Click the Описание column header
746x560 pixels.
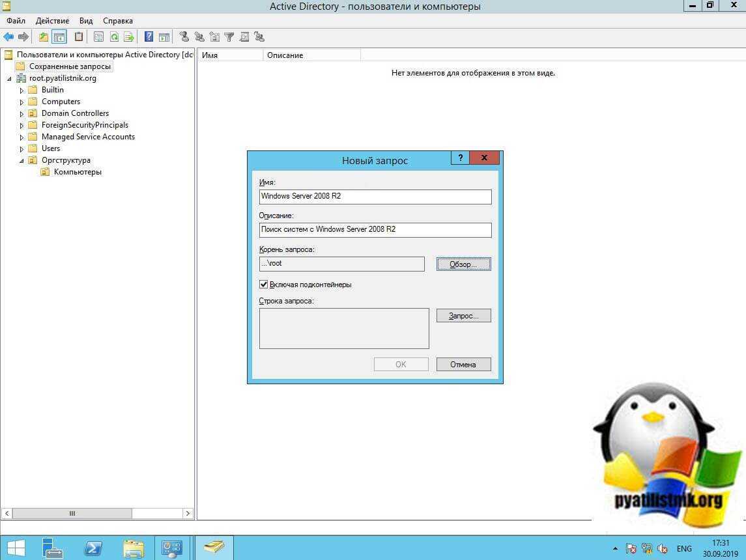pos(311,55)
